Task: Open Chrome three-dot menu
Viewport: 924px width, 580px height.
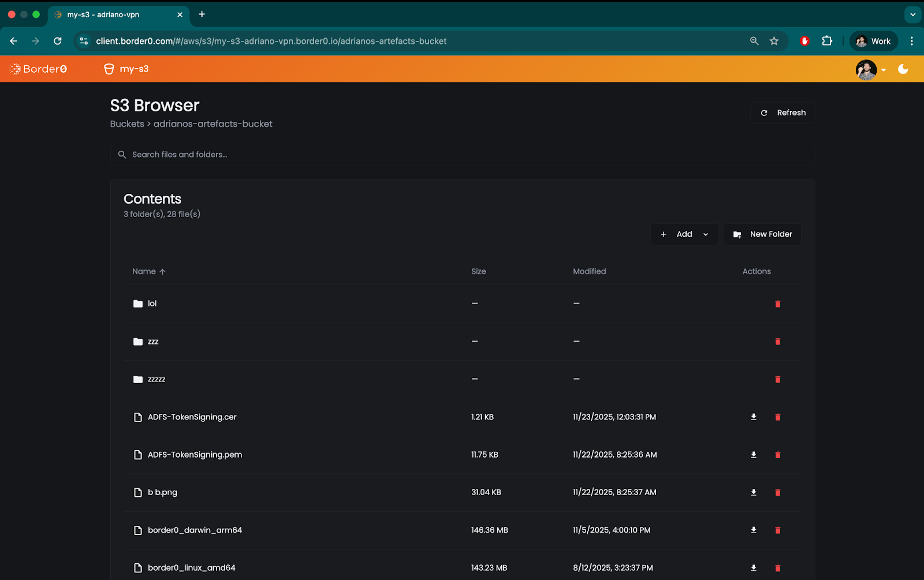Action: (x=912, y=41)
